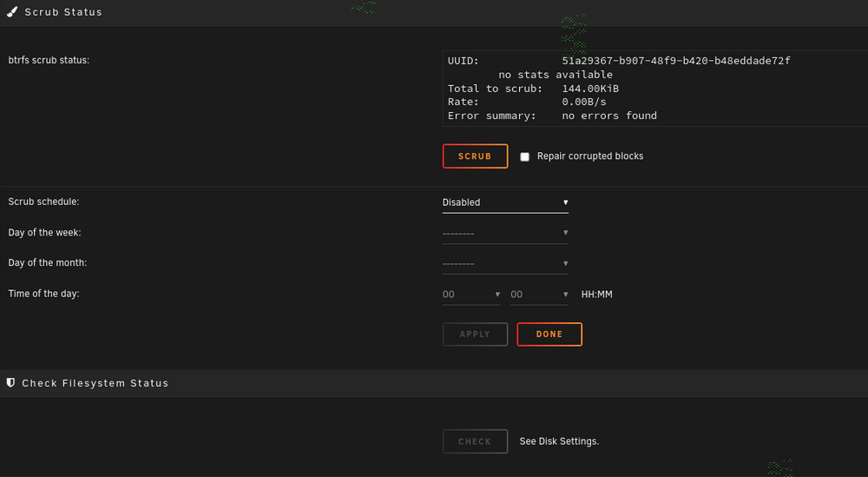Click the 'See Disk Settings.' text
This screenshot has width=868, height=477.
tap(559, 441)
